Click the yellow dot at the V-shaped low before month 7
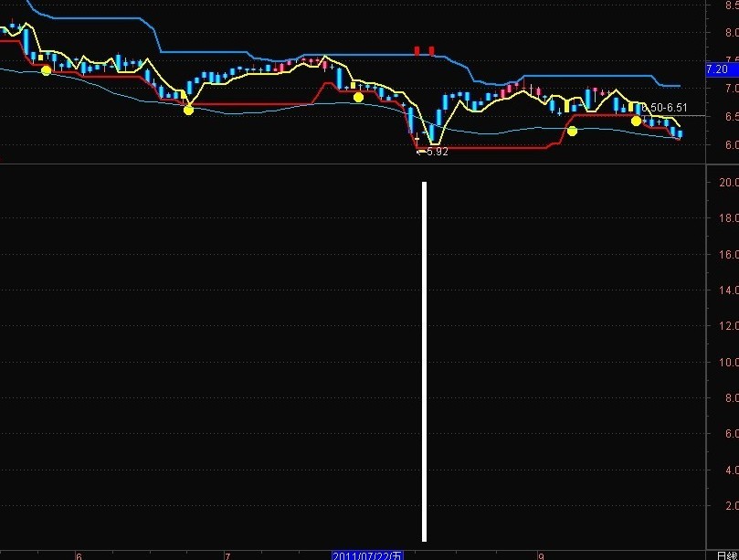 coord(188,111)
